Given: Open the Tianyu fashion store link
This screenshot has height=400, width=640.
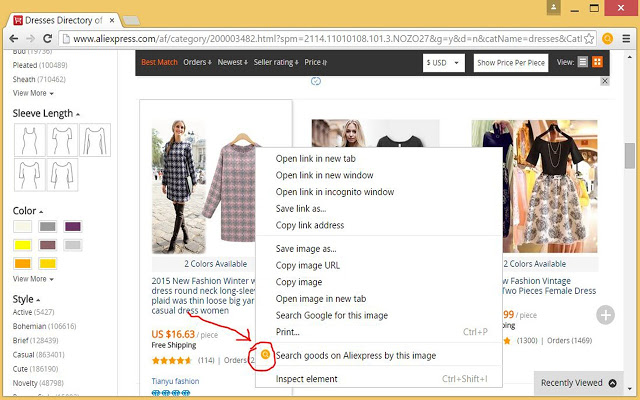Looking at the screenshot, I should point(176,380).
